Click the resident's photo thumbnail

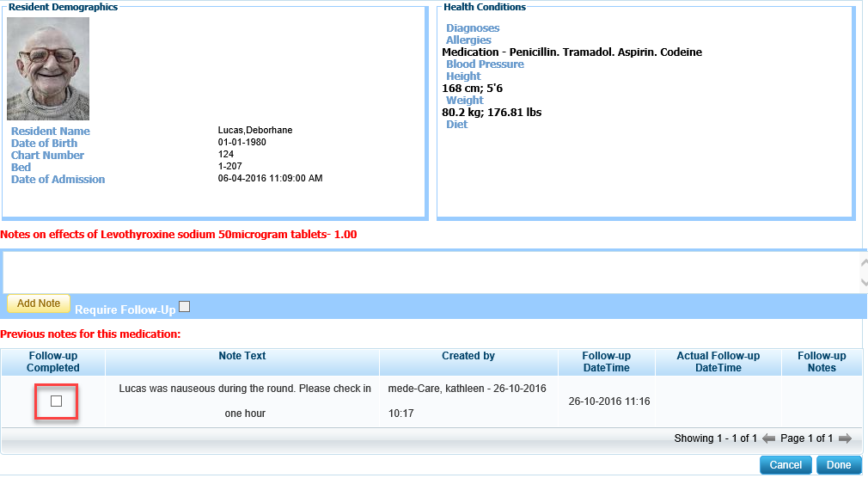pos(48,69)
